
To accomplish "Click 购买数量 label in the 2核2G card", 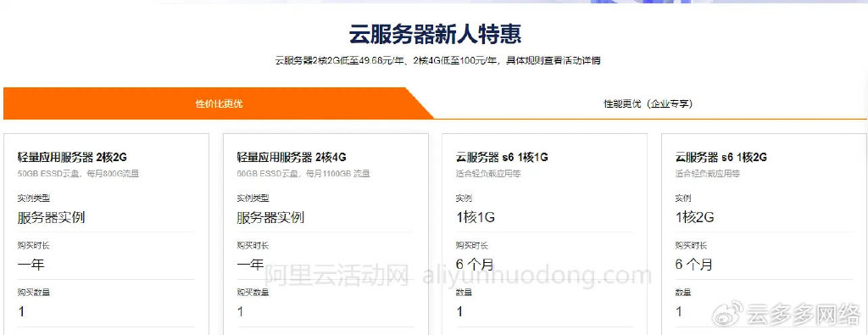I will tap(34, 293).
